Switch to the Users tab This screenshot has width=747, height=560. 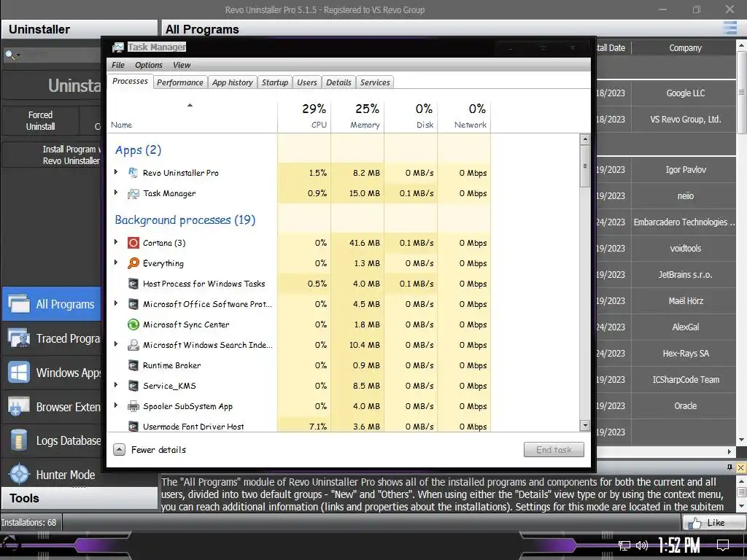(x=307, y=82)
